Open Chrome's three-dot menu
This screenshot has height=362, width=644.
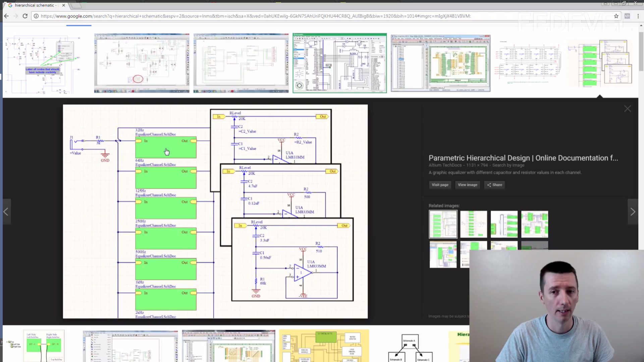[638, 16]
